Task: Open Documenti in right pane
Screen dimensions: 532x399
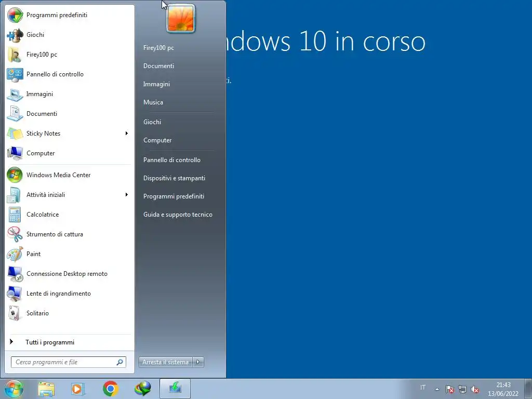Action: point(158,66)
